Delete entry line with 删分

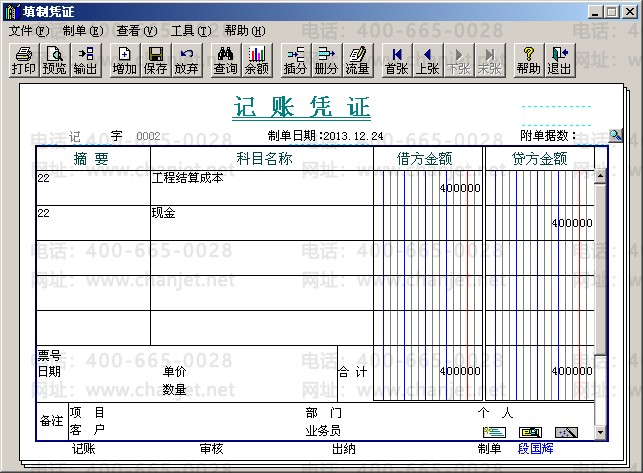click(x=326, y=60)
